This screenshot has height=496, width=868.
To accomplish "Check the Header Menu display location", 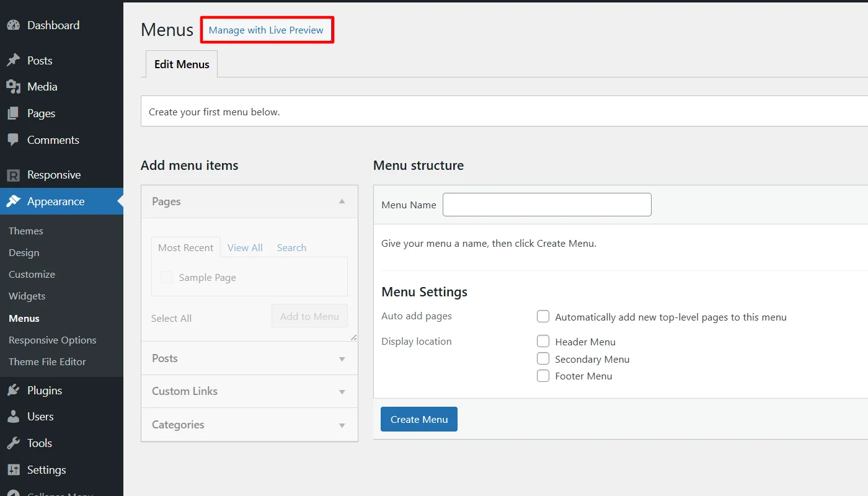I will [x=543, y=341].
